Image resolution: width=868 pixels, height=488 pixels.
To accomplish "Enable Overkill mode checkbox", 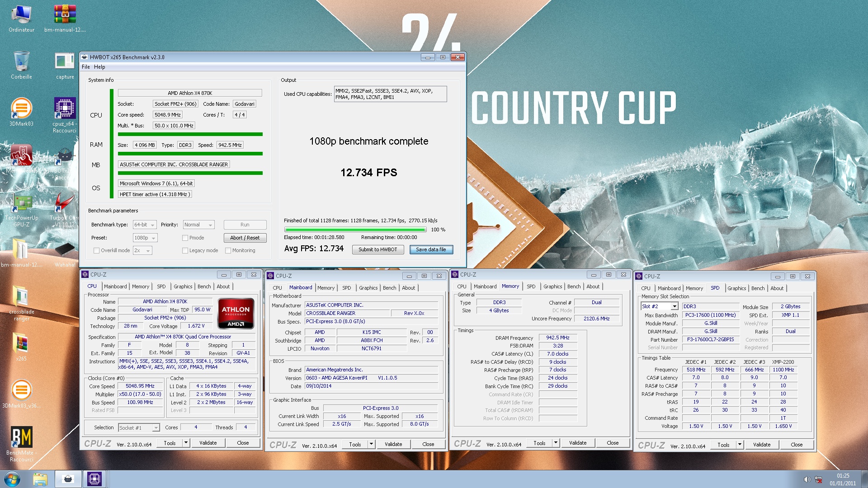I will (96, 250).
